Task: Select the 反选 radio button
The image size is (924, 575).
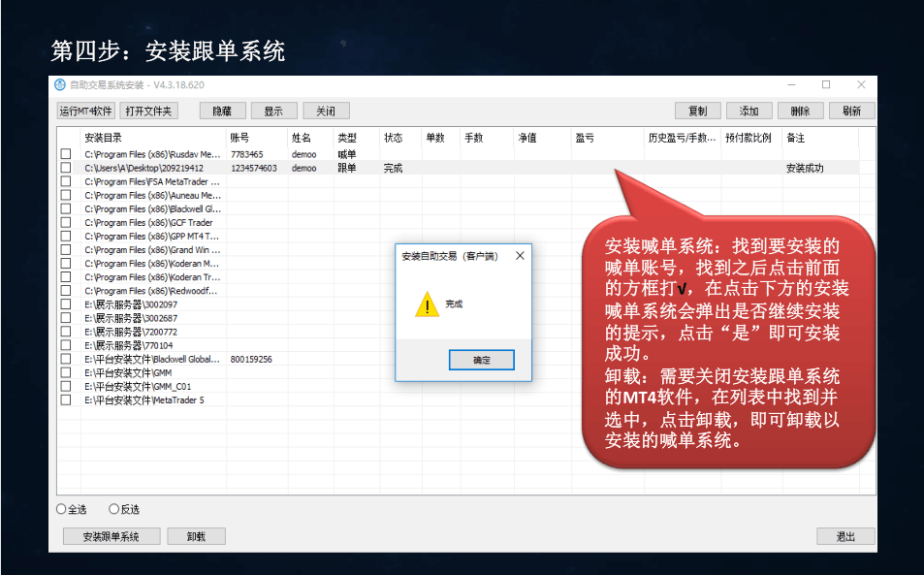Action: coord(114,509)
